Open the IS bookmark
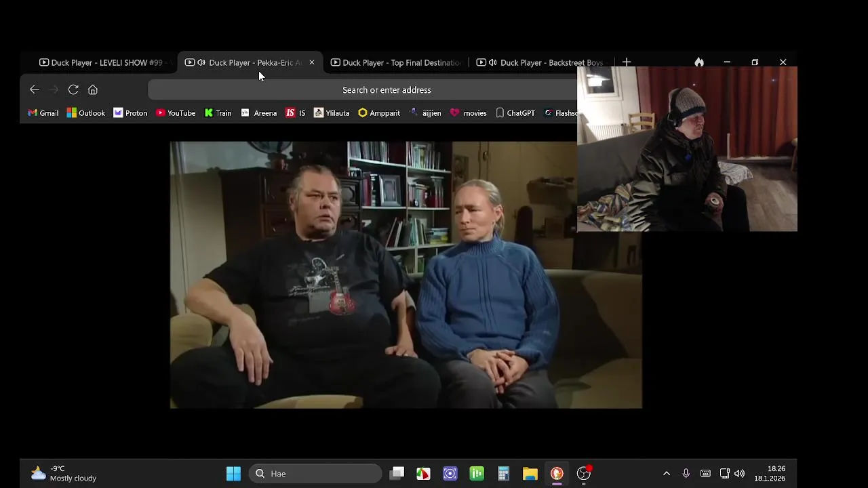The height and width of the screenshot is (488, 868). pos(296,113)
